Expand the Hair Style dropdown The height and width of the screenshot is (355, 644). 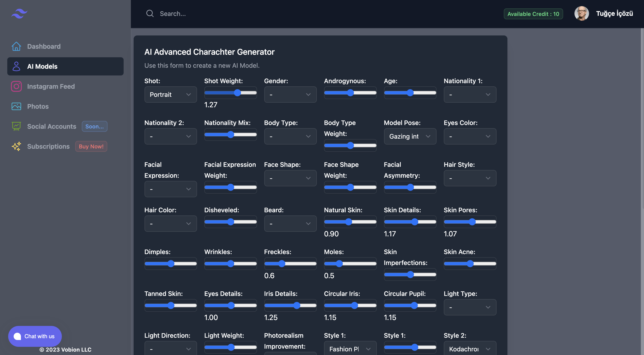pos(470,178)
